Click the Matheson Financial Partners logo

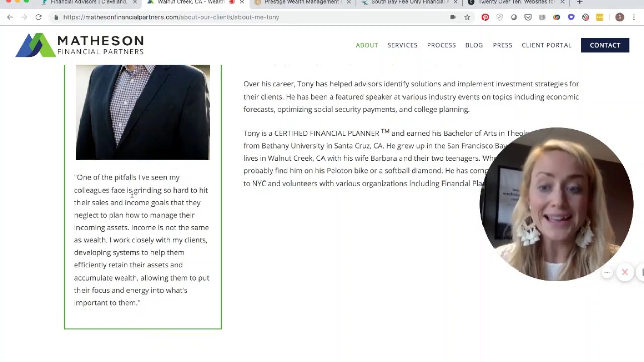[x=79, y=45]
